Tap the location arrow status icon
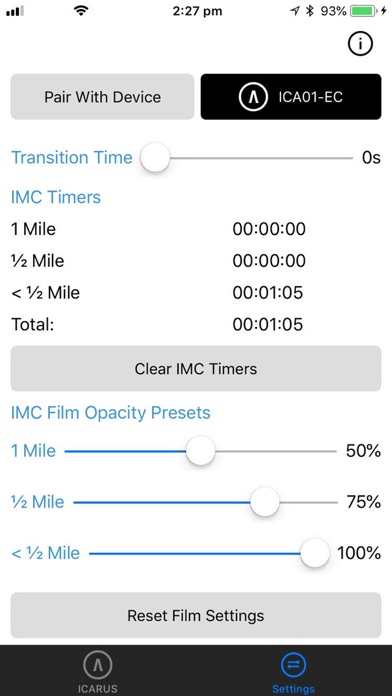The width and height of the screenshot is (392, 696). pos(295,11)
